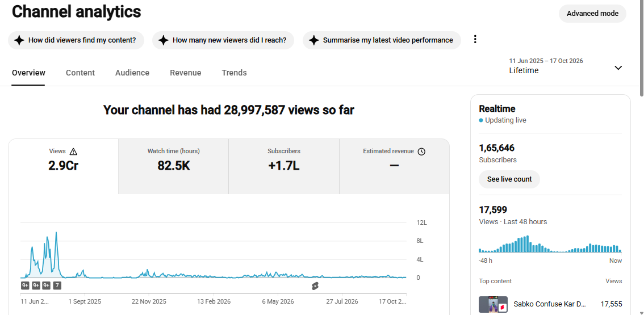Click the Shorts marker on the chart timeline
This screenshot has width=644, height=315.
click(315, 286)
